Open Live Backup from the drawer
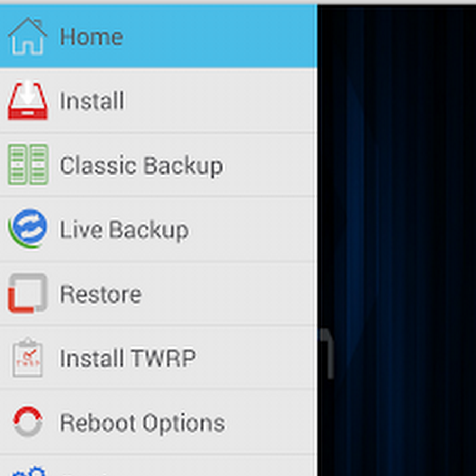The height and width of the screenshot is (476, 476). pyautogui.click(x=159, y=229)
